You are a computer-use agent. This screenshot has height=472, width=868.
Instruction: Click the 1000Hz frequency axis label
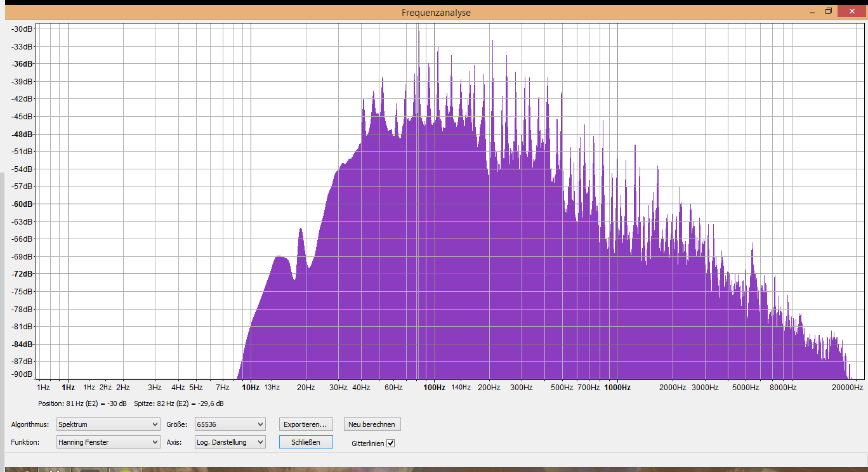click(617, 387)
